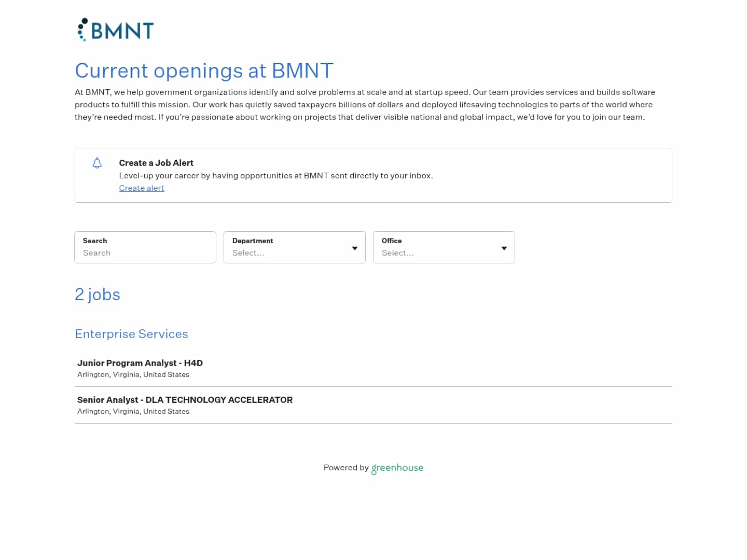
Task: Click the greenhouse logo at the page bottom
Action: point(397,468)
